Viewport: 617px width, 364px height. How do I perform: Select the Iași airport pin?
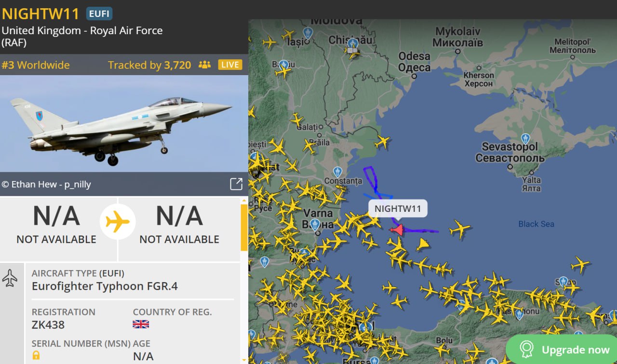tap(308, 33)
